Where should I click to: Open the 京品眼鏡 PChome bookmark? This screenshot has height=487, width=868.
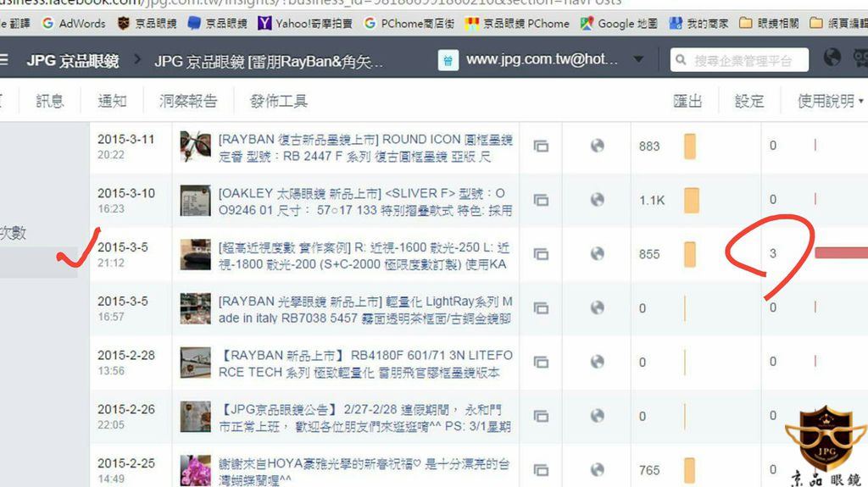[518, 23]
